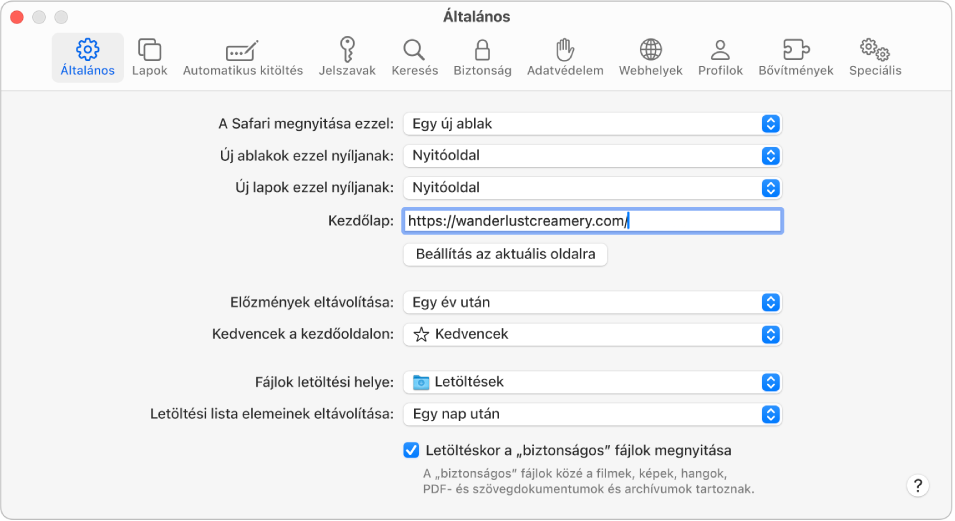The image size is (955, 521).
Task: Open the Adatvédelem hand pane
Action: pyautogui.click(x=565, y=58)
